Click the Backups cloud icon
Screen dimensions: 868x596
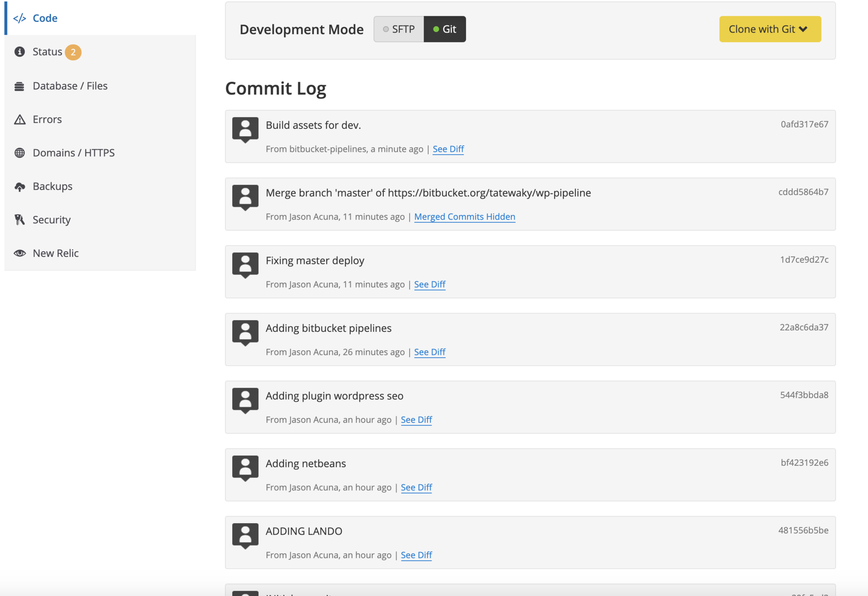click(19, 186)
